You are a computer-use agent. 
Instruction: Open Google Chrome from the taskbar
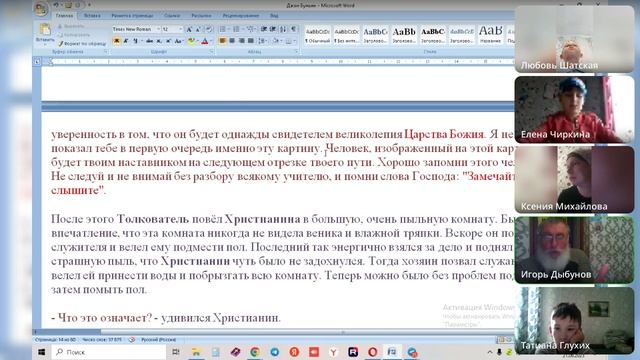255,352
